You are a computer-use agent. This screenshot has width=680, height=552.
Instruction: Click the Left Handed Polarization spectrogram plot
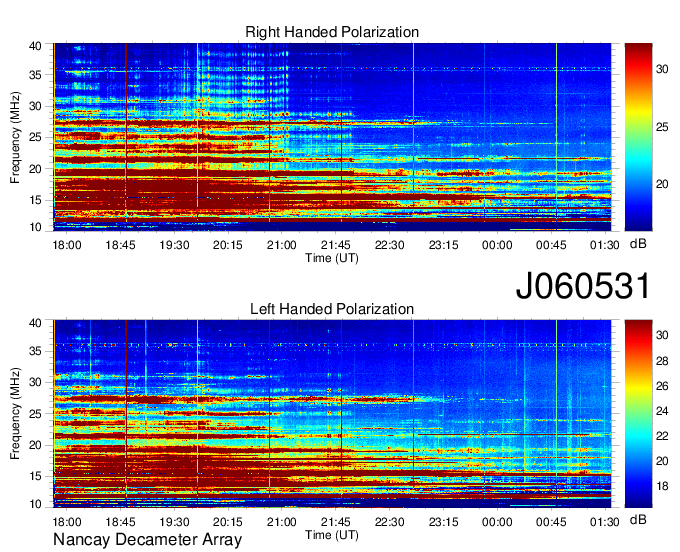[332, 414]
